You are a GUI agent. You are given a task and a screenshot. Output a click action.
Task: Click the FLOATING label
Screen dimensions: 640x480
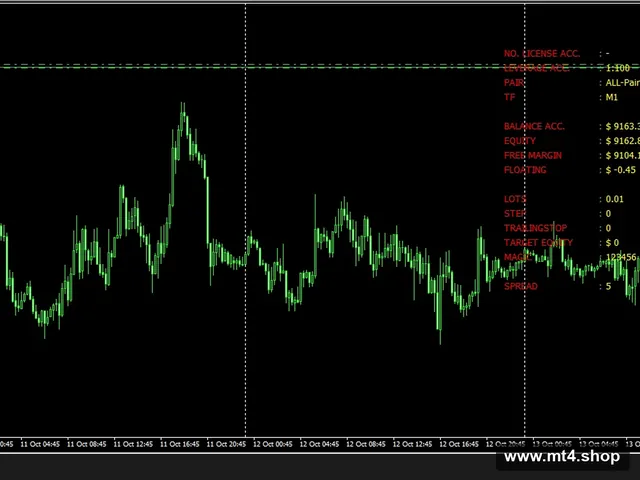525,170
